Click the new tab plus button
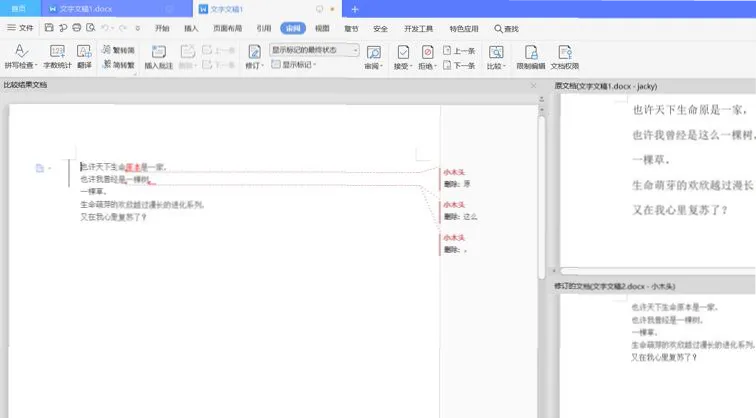This screenshot has width=756, height=418. [x=355, y=9]
